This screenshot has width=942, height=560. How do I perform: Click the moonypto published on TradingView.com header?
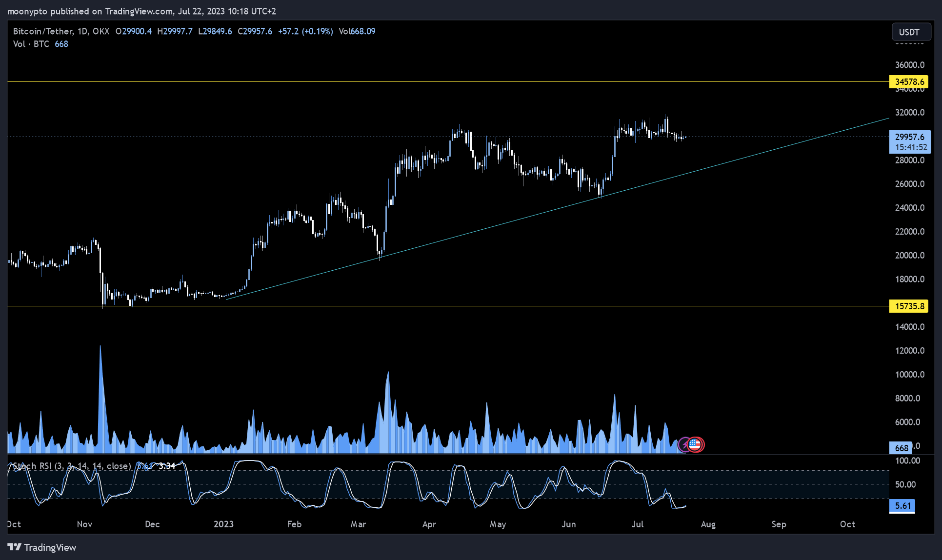pos(141,11)
